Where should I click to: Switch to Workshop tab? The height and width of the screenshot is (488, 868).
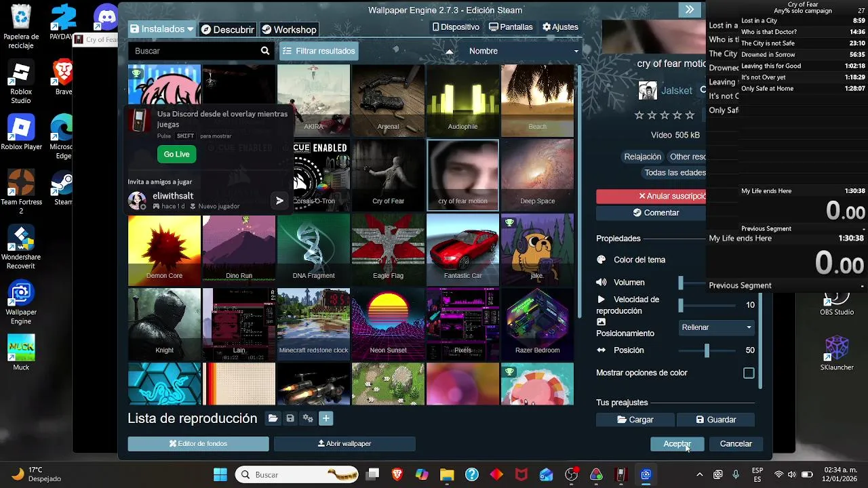pyautogui.click(x=289, y=30)
